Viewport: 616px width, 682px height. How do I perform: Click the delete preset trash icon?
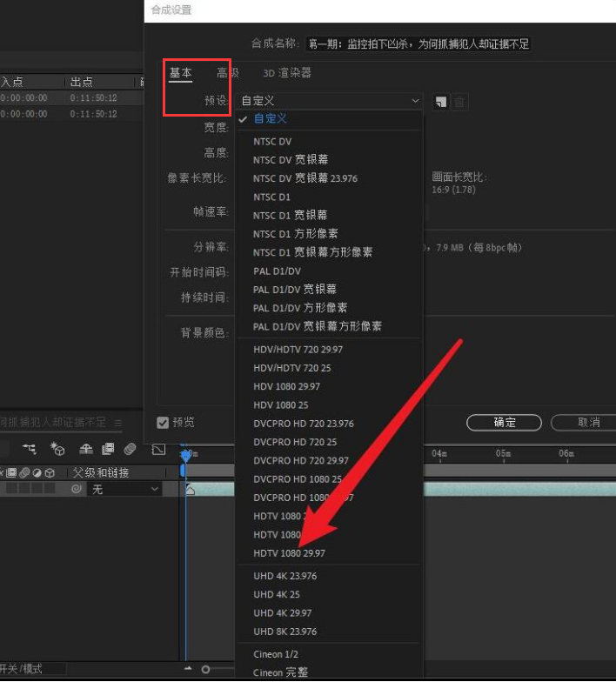pyautogui.click(x=459, y=102)
